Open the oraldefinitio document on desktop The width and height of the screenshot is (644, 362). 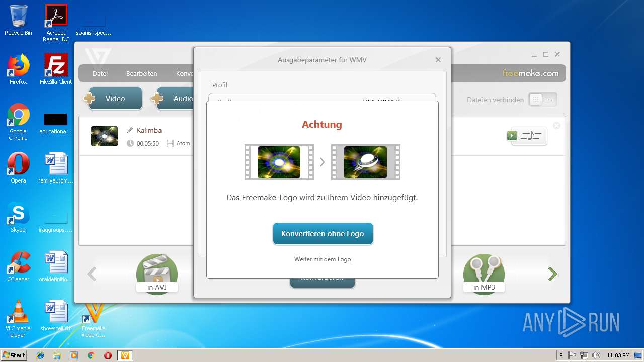(x=56, y=266)
